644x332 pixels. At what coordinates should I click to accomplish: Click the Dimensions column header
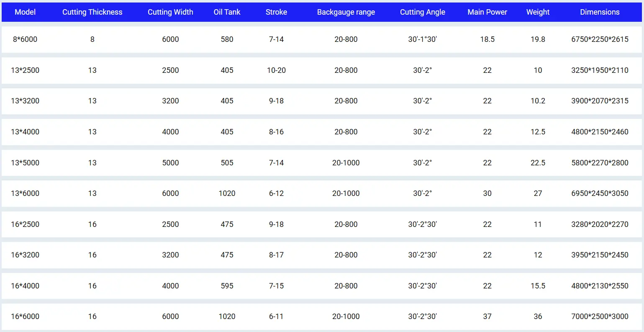[600, 12]
